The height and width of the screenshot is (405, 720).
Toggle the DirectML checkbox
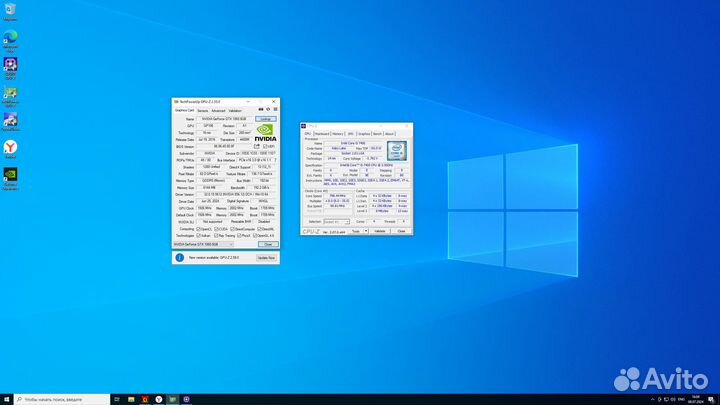click(x=259, y=229)
